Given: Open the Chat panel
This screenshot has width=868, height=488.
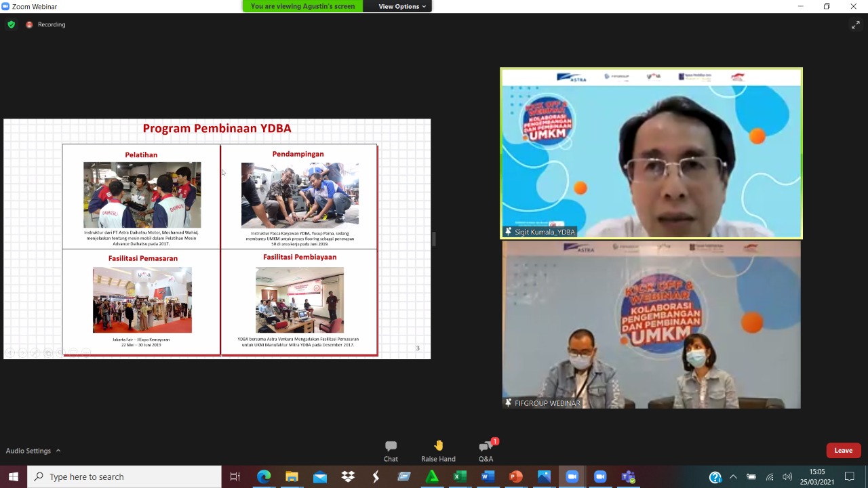Looking at the screenshot, I should click(x=391, y=451).
